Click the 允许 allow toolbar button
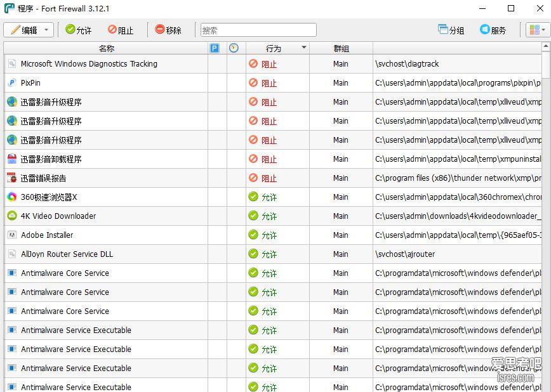551x392 pixels. (78, 30)
